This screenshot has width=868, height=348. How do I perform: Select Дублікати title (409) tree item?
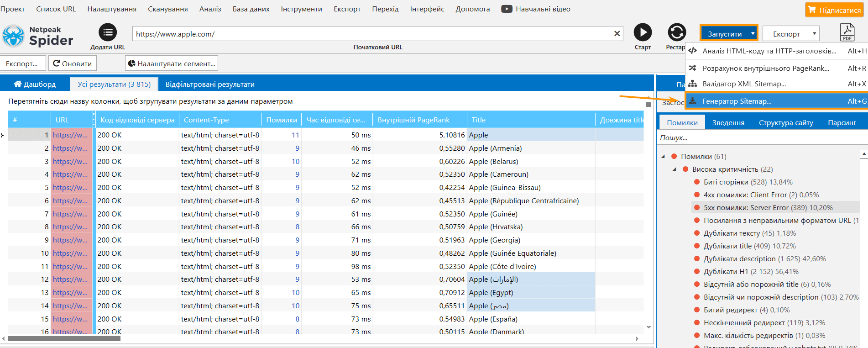(749, 246)
